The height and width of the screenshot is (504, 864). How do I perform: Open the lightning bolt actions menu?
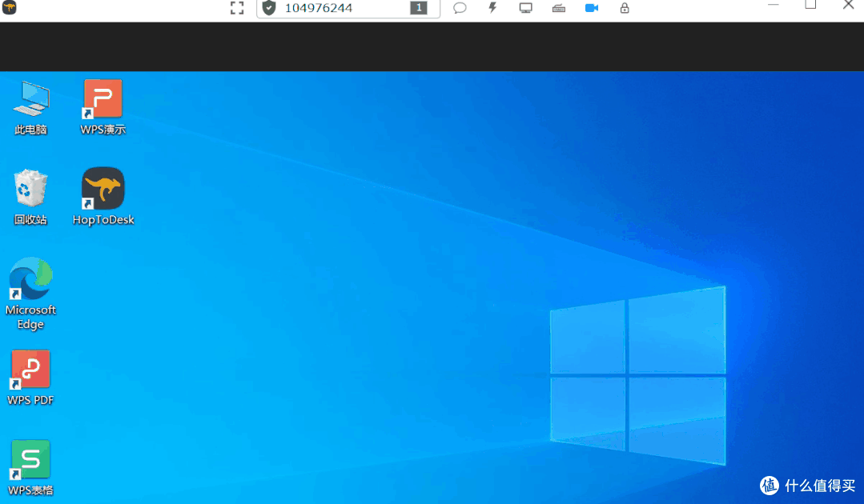pos(492,8)
